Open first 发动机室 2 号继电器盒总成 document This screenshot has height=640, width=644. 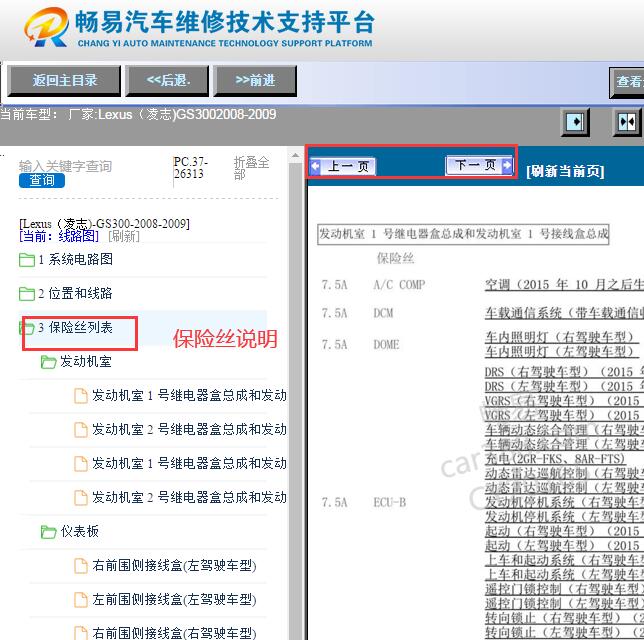189,430
